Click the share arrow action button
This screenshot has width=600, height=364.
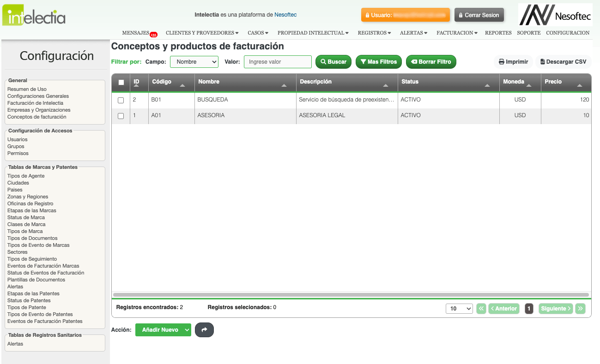point(204,330)
